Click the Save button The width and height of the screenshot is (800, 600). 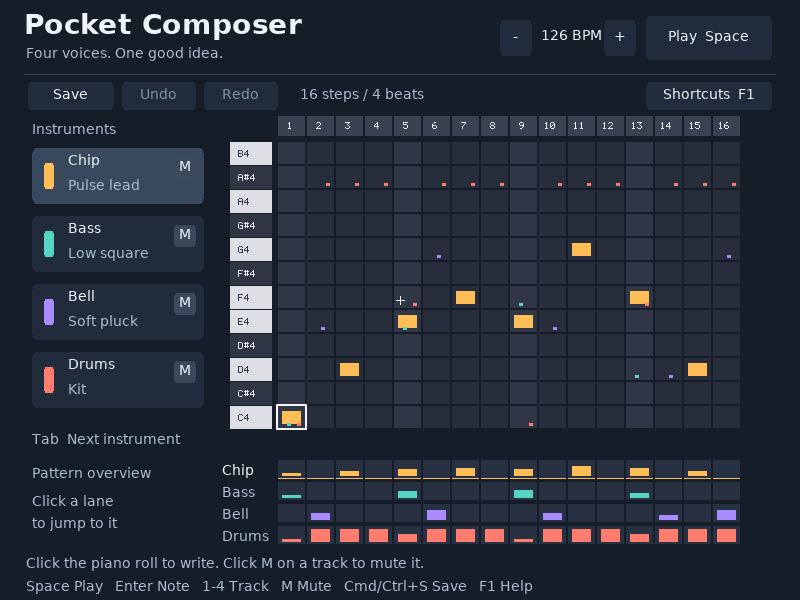coord(70,95)
